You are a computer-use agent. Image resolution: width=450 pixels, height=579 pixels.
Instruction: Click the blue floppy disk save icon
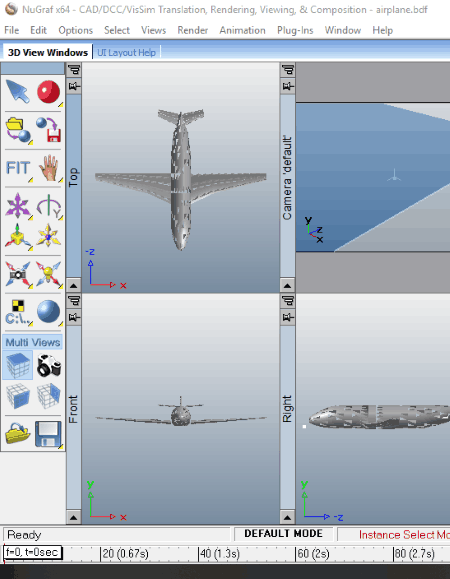click(x=48, y=434)
